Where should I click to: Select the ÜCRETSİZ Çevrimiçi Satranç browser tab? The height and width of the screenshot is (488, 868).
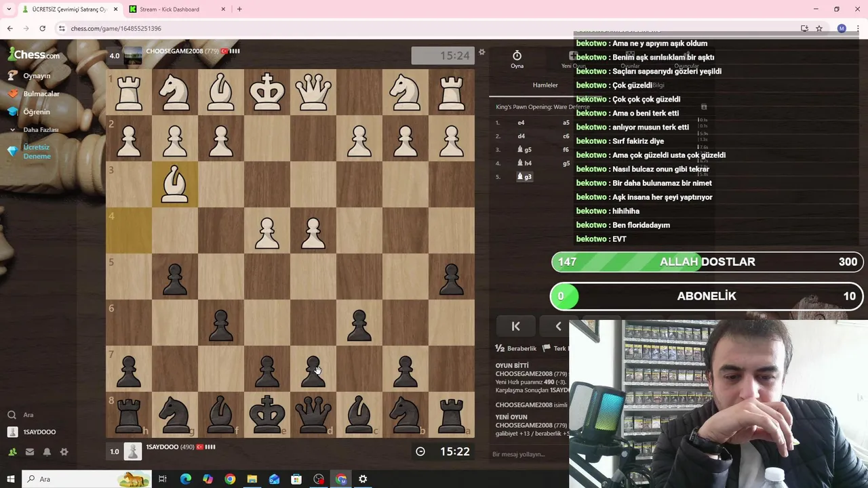[69, 9]
